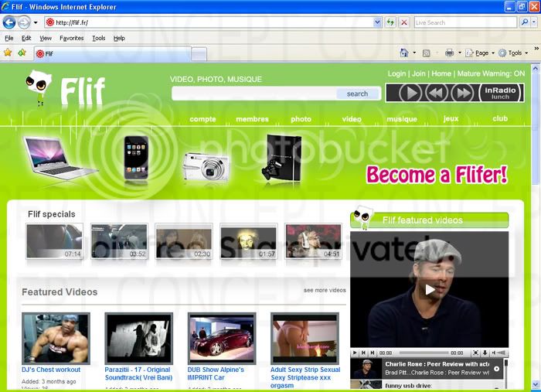Open the musique navigation item
541x392 pixels.
coord(402,119)
